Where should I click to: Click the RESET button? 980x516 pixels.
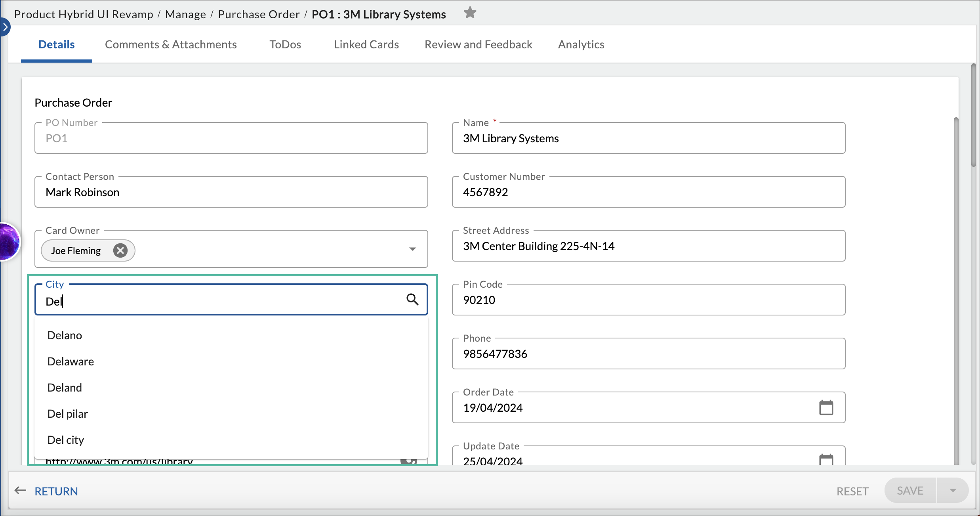[x=852, y=491]
